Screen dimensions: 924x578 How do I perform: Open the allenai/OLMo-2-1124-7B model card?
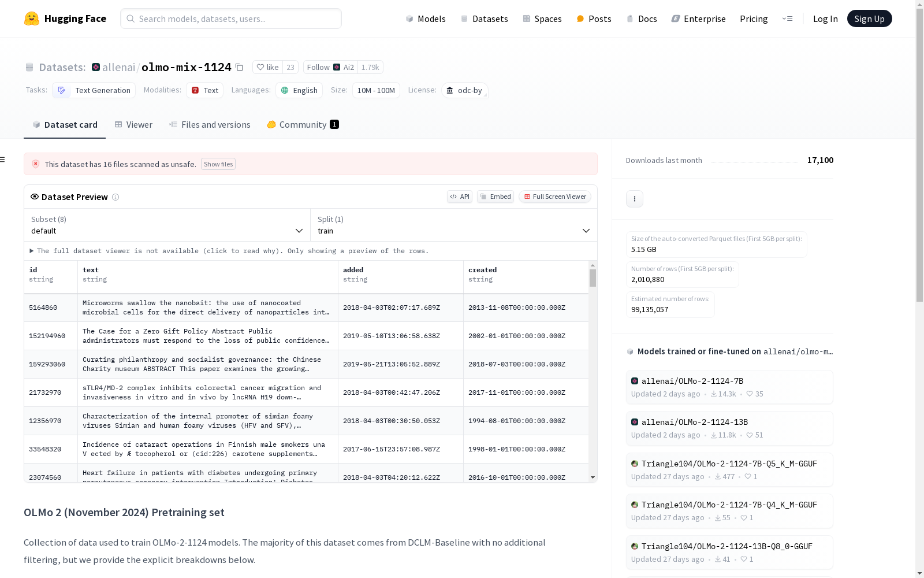pos(729,387)
